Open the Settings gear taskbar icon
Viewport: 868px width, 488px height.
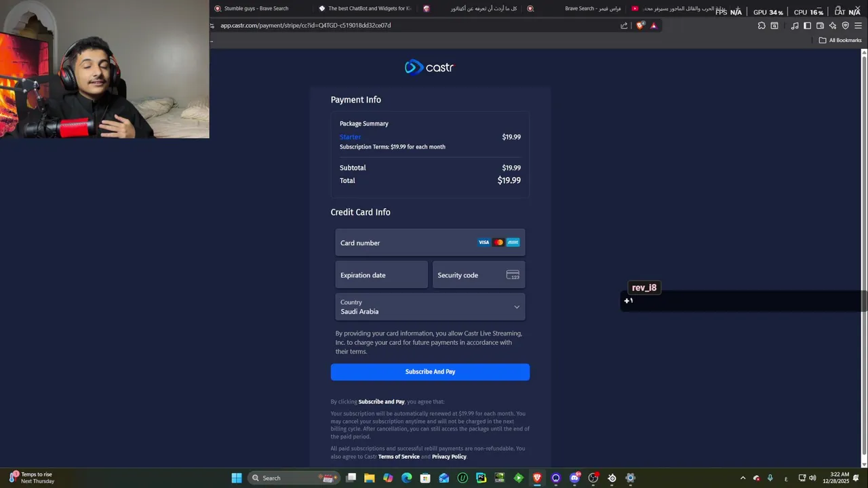(631, 478)
